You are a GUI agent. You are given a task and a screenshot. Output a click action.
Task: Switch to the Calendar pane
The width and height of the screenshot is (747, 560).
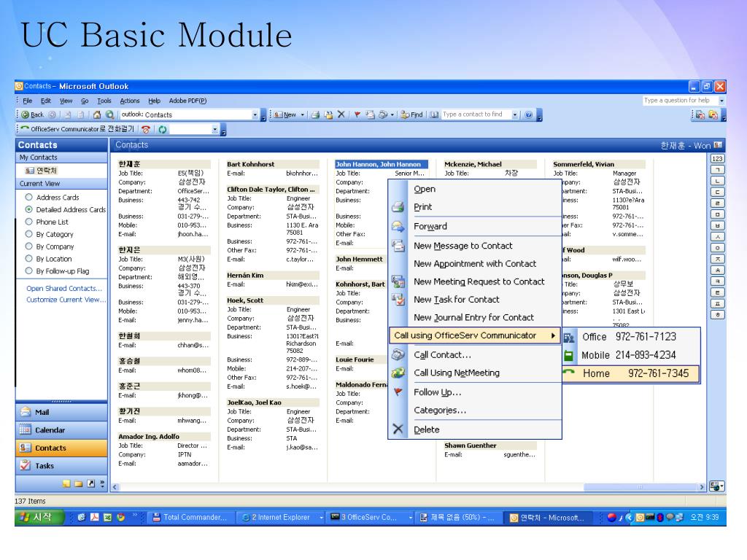click(61, 430)
